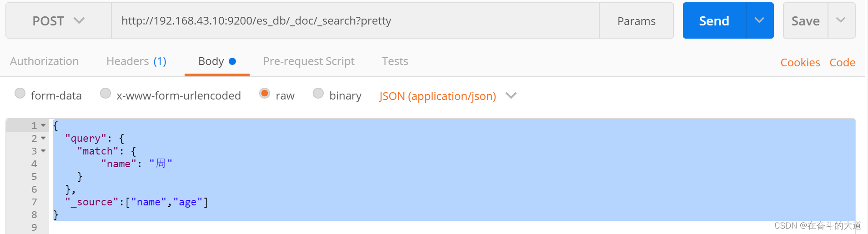The height and width of the screenshot is (234, 868).
Task: Click the Code link
Action: 842,63
